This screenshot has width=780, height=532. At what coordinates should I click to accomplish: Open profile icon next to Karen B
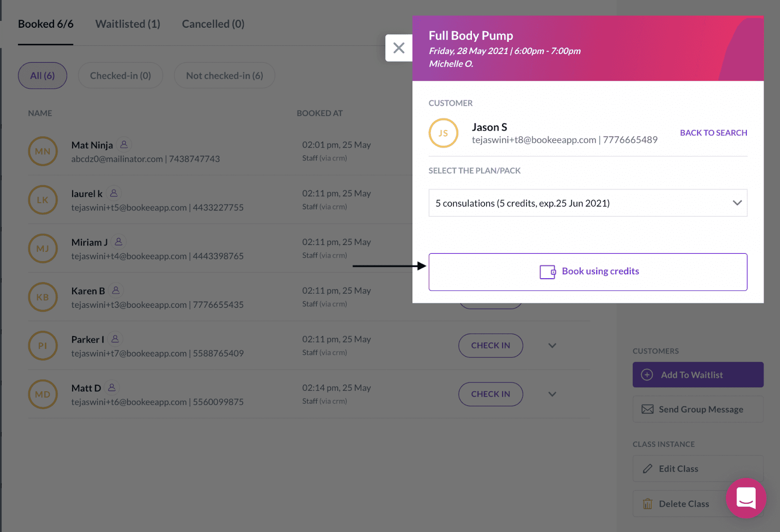click(x=116, y=290)
